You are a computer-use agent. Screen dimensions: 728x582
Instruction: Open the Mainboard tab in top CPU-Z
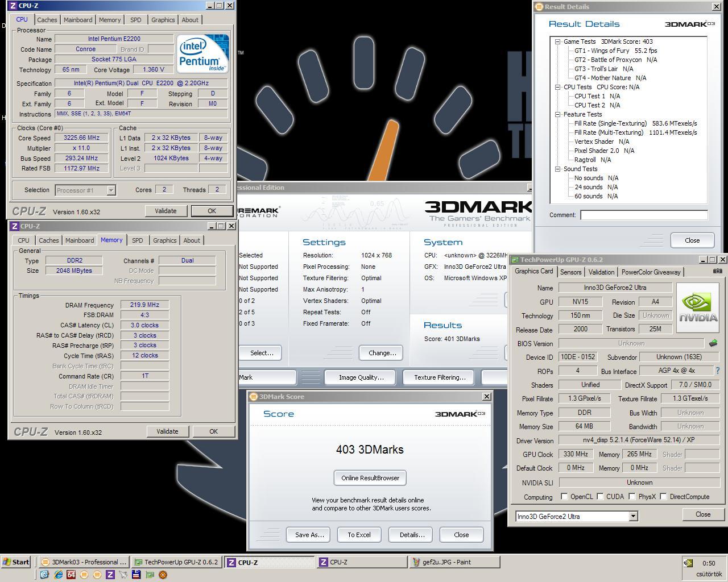[x=78, y=20]
